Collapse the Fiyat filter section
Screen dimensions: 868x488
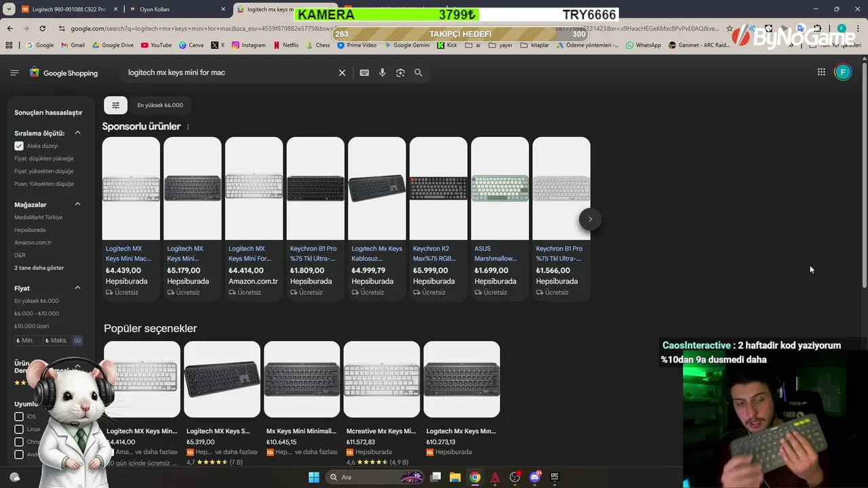pyautogui.click(x=77, y=288)
